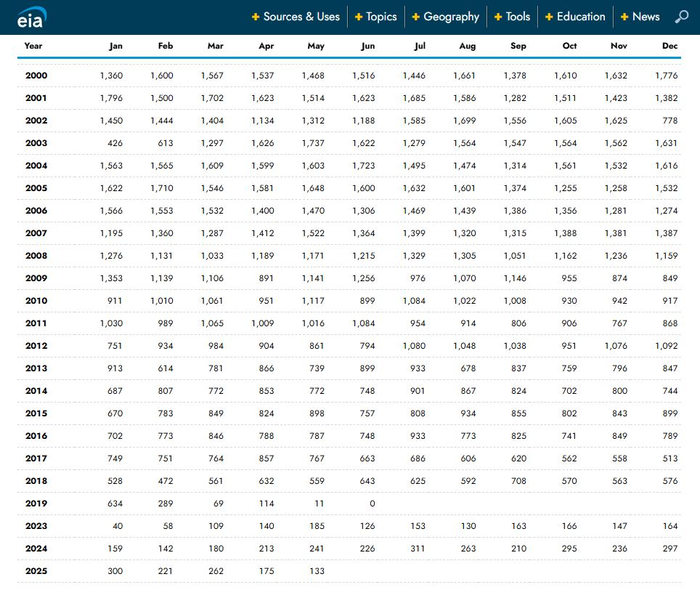
Task: Select the 2007 row label
Action: (36, 233)
